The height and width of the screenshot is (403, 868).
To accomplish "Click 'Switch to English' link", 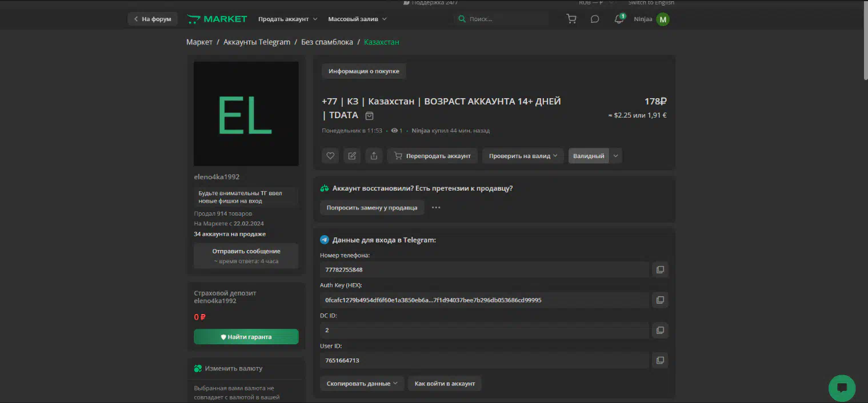I will click(x=651, y=2).
